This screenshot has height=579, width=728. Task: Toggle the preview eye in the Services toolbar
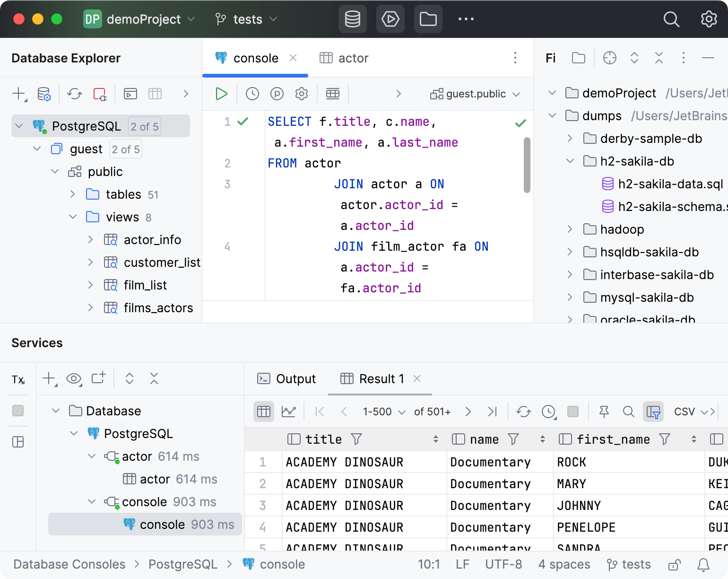[74, 378]
